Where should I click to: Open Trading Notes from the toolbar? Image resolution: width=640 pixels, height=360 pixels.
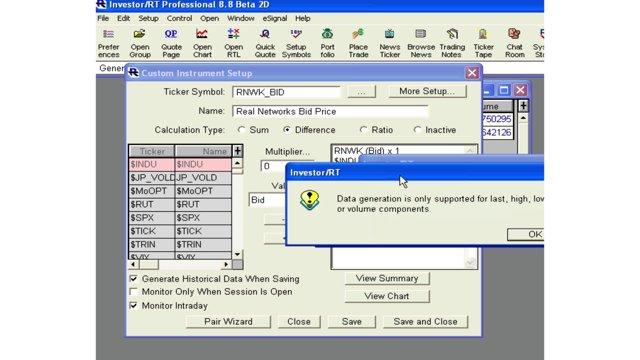click(452, 43)
